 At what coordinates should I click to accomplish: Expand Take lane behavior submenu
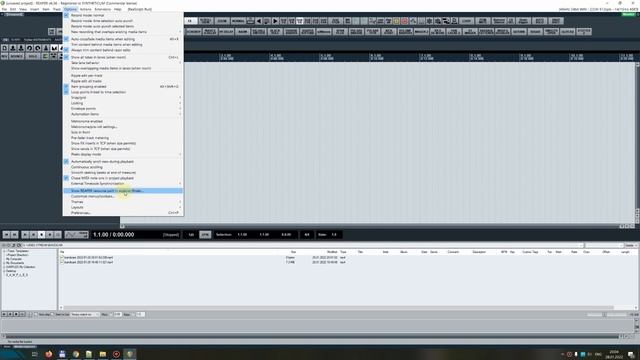123,63
